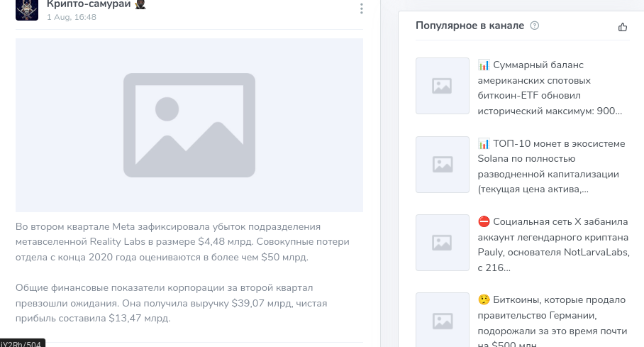Open the main post image placeholder
Image resolution: width=644 pixels, height=347 pixels.
pos(189,126)
